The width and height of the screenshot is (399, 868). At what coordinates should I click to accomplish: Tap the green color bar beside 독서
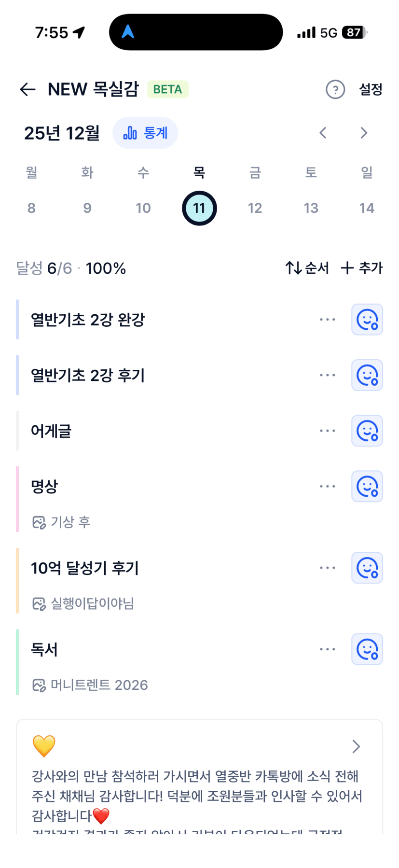(x=17, y=662)
